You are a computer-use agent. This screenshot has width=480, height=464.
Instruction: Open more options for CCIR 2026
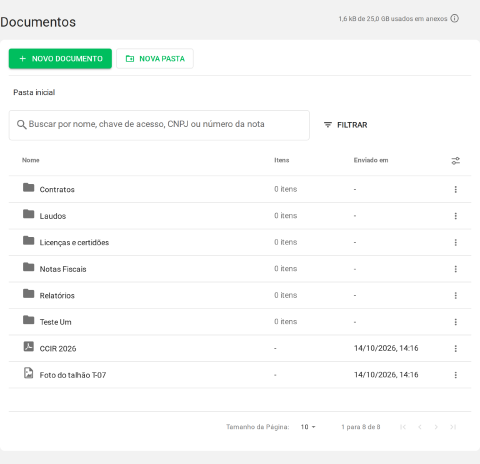[x=456, y=348]
